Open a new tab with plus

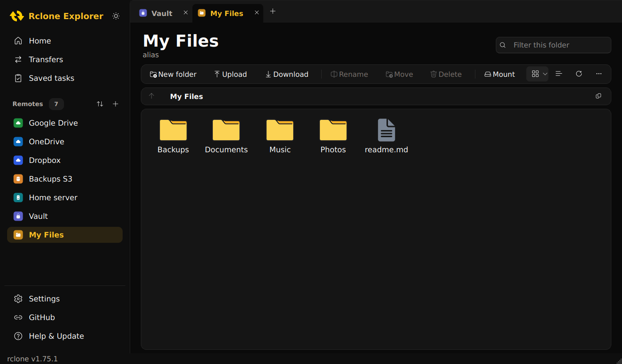click(x=273, y=12)
